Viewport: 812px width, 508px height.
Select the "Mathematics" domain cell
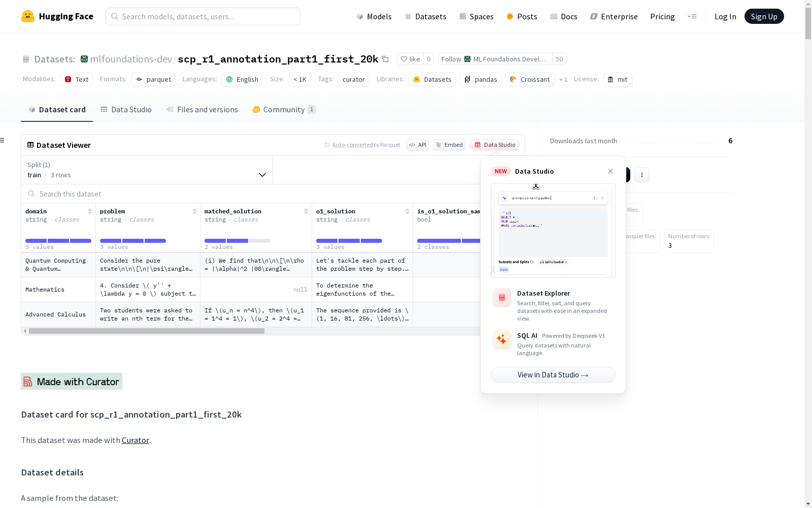click(x=58, y=290)
